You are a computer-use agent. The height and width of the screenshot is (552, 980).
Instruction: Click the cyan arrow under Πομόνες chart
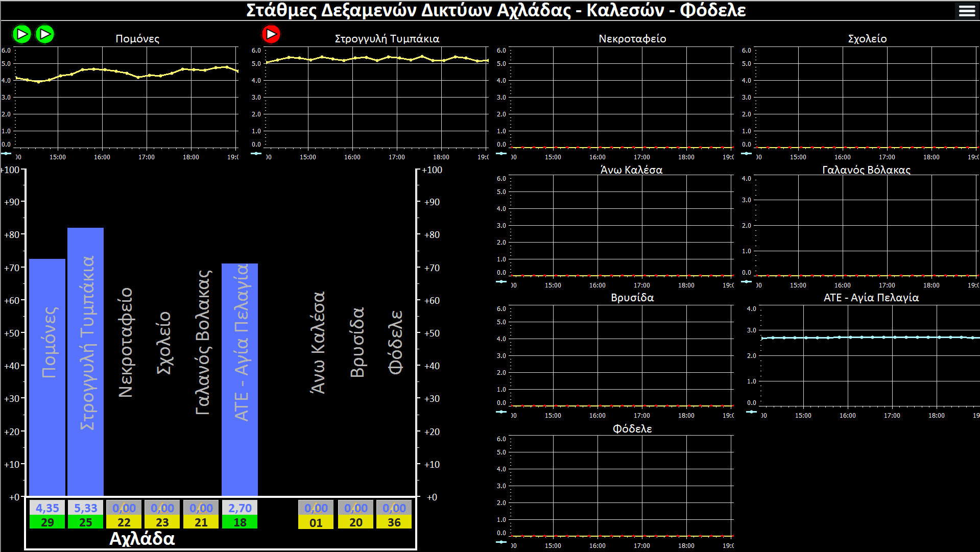pos(6,153)
